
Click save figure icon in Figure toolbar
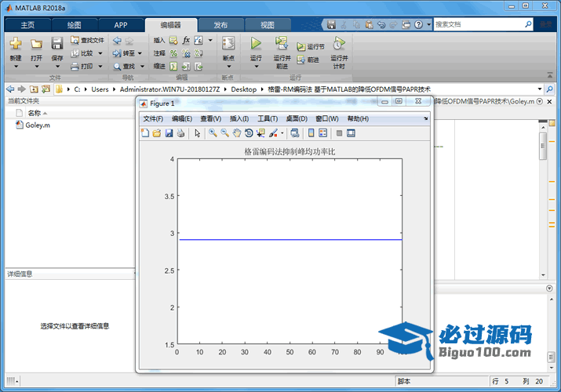169,133
